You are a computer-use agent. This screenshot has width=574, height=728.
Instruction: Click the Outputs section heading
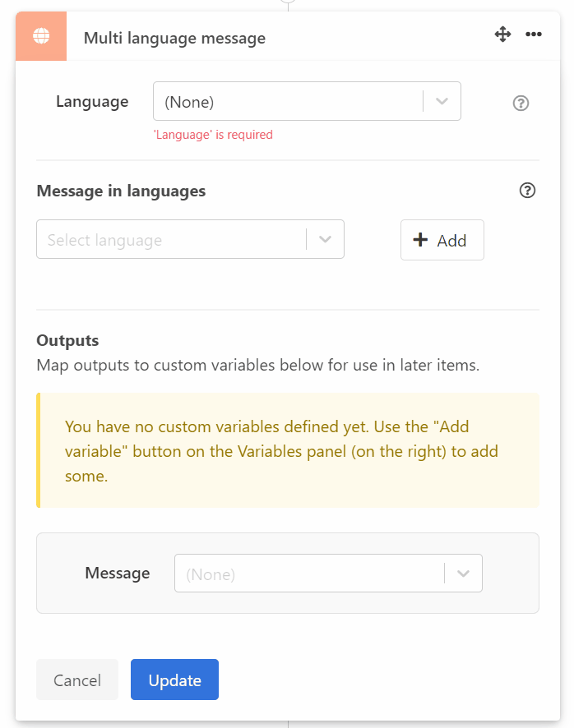(x=67, y=340)
